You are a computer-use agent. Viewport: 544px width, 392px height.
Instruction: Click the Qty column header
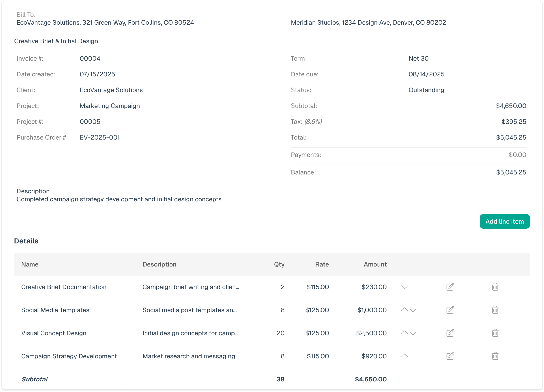279,265
